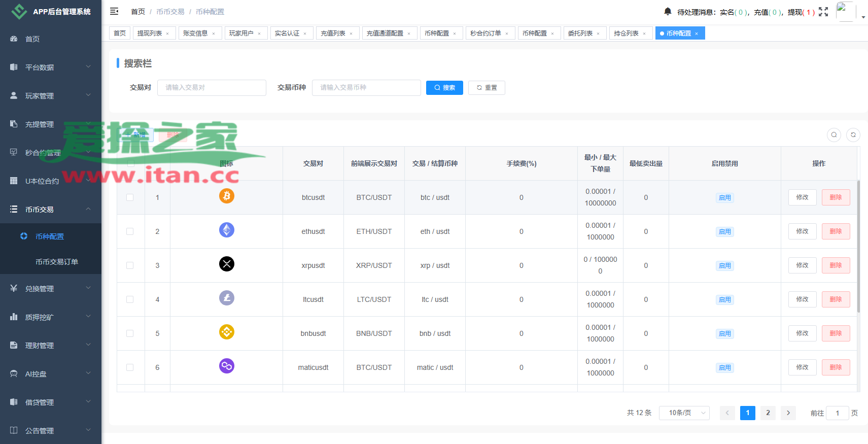
Task: Expand the 质押挖矿 sidebar section
Action: tap(51, 317)
